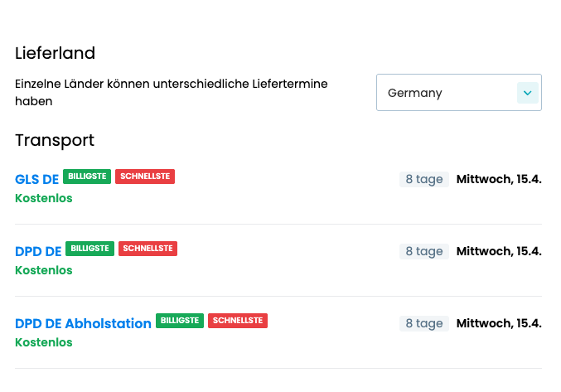Click the 8 tage label for DPD DE
Viewport: 561px width, 392px height.
[423, 251]
